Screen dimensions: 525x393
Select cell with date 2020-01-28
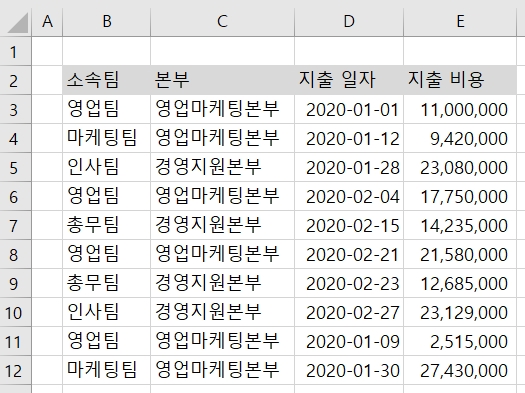[x=349, y=167]
